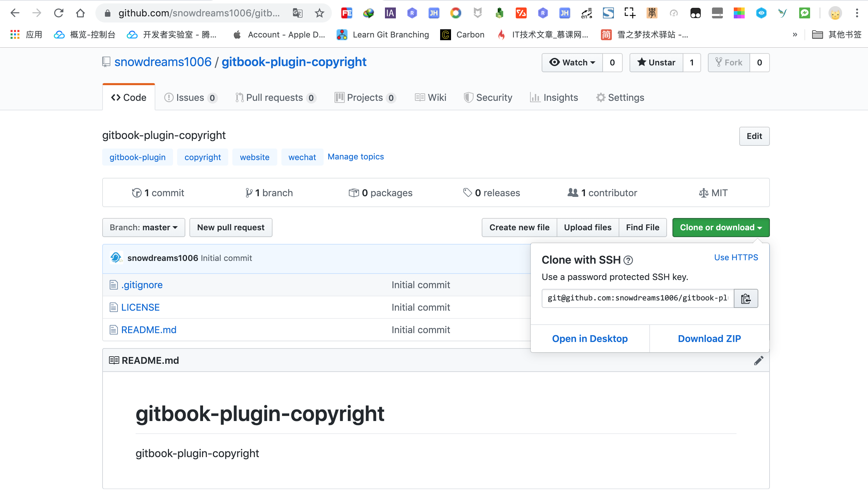Switch to the Issues tab
The height and width of the screenshot is (498, 868).
point(188,97)
